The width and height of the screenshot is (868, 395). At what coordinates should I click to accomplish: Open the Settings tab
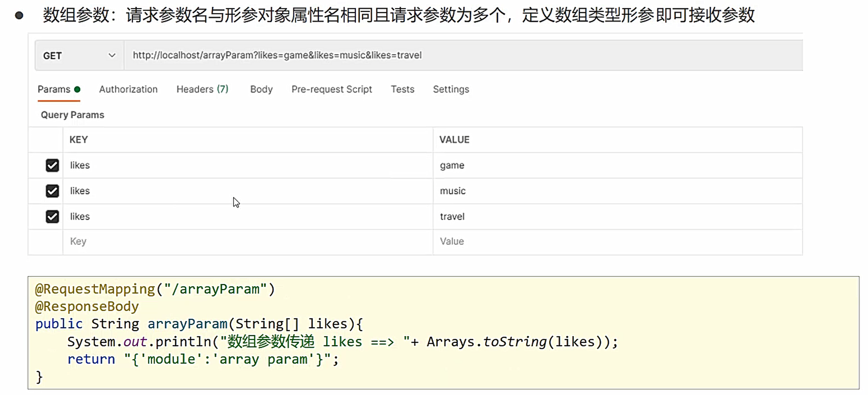pos(451,89)
